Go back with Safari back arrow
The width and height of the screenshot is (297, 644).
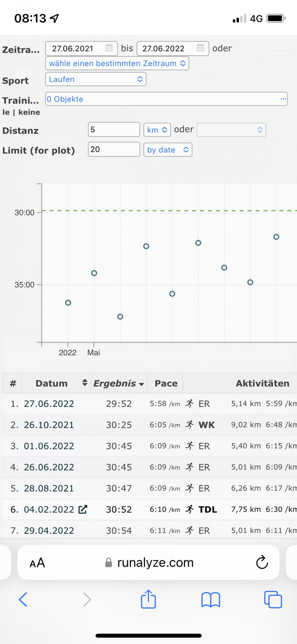coord(23,599)
